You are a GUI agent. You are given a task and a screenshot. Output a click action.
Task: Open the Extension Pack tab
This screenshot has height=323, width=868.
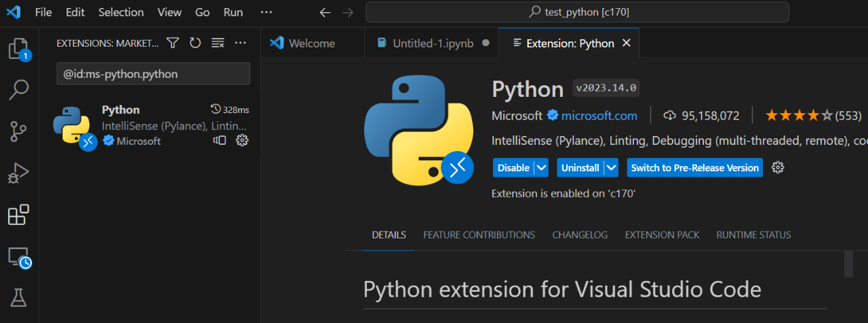[x=662, y=235]
